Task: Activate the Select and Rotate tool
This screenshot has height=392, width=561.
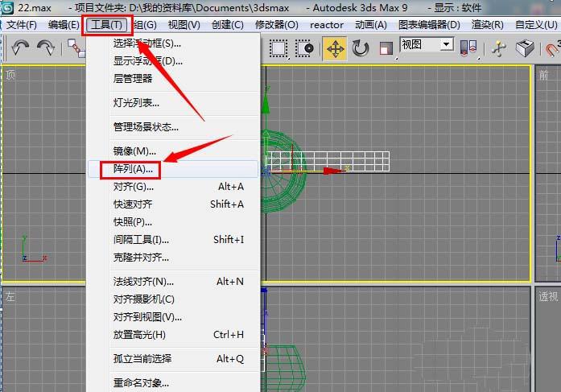Action: point(361,47)
